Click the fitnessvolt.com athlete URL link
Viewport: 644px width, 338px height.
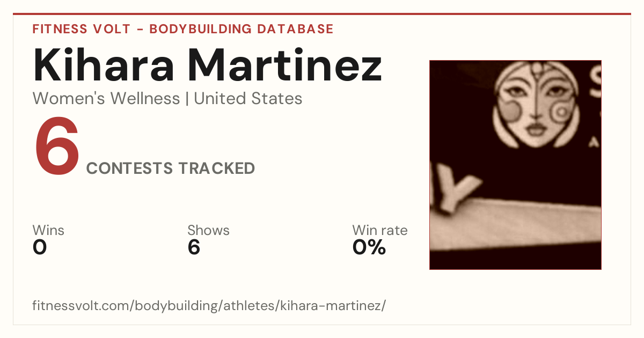(209, 306)
